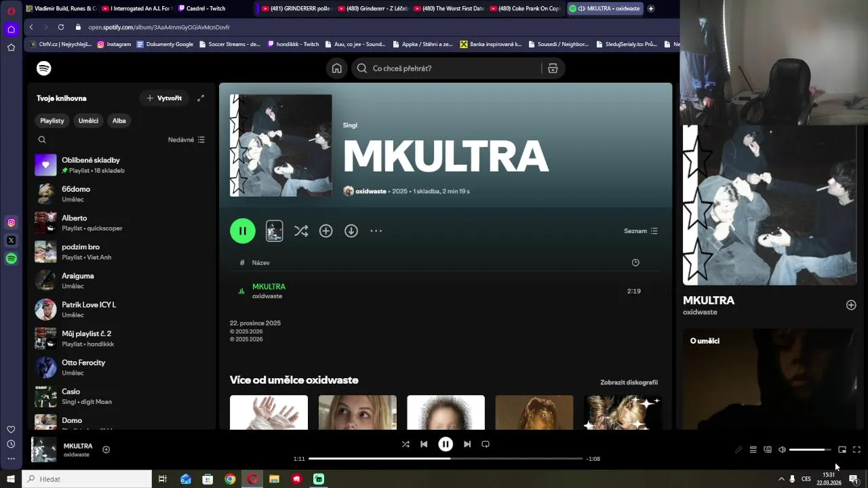Open Instagram bookmark in bookmarks bar
The image size is (868, 488).
pos(114,44)
